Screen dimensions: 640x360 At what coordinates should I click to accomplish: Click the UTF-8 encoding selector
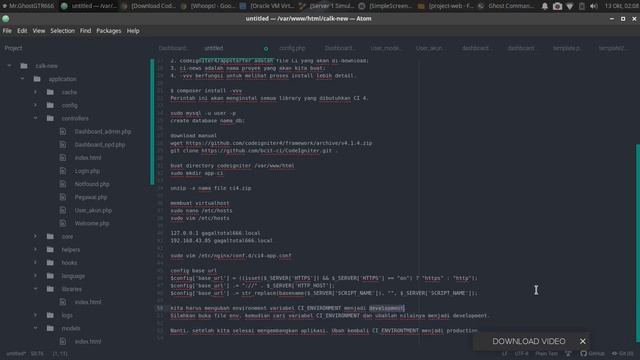tap(521, 353)
